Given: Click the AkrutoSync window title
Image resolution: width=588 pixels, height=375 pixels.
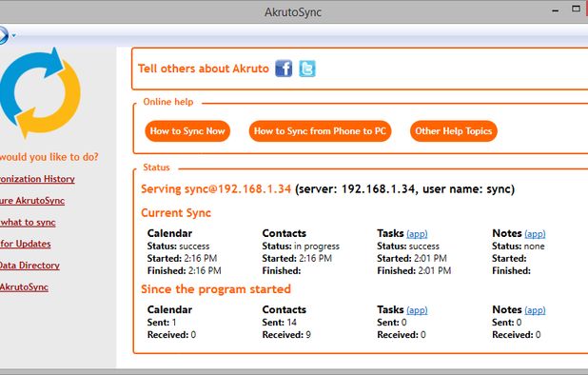Looking at the screenshot, I should pos(293,12).
